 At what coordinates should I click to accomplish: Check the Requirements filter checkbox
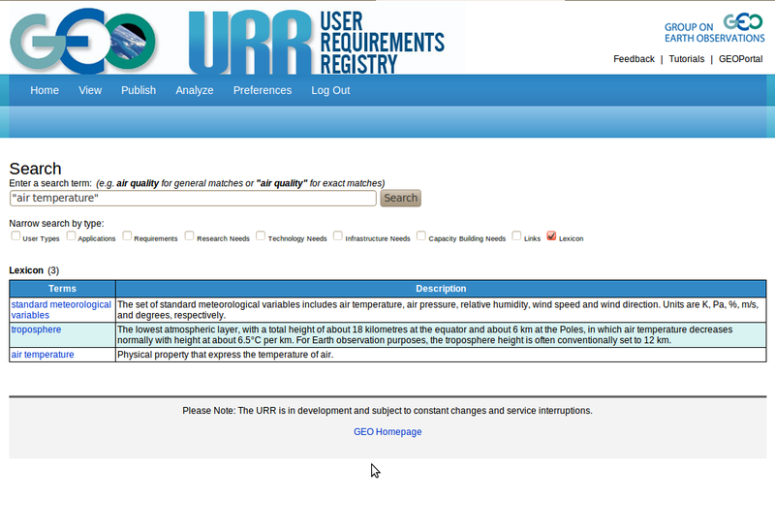pos(128,235)
